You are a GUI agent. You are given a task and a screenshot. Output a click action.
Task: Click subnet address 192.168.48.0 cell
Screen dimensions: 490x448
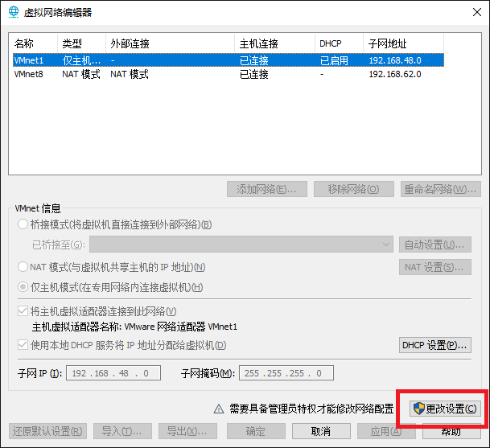pos(395,60)
